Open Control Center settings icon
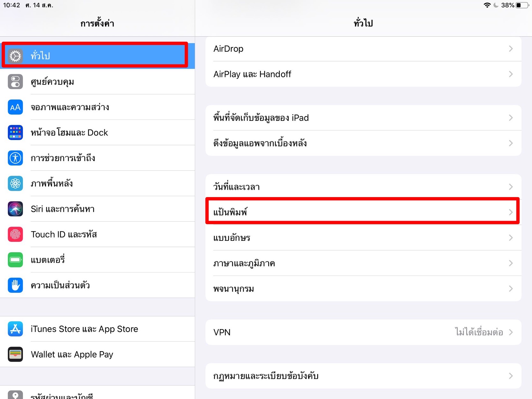The width and height of the screenshot is (532, 399). (15, 82)
